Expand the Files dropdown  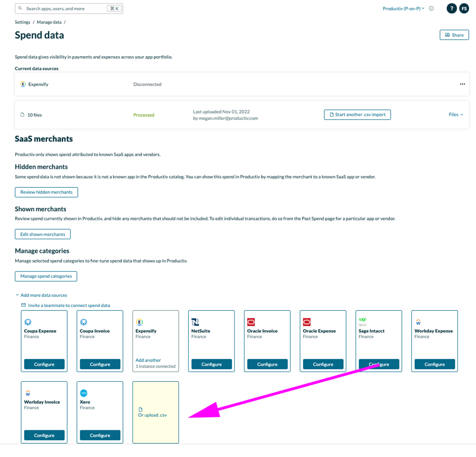(x=456, y=115)
